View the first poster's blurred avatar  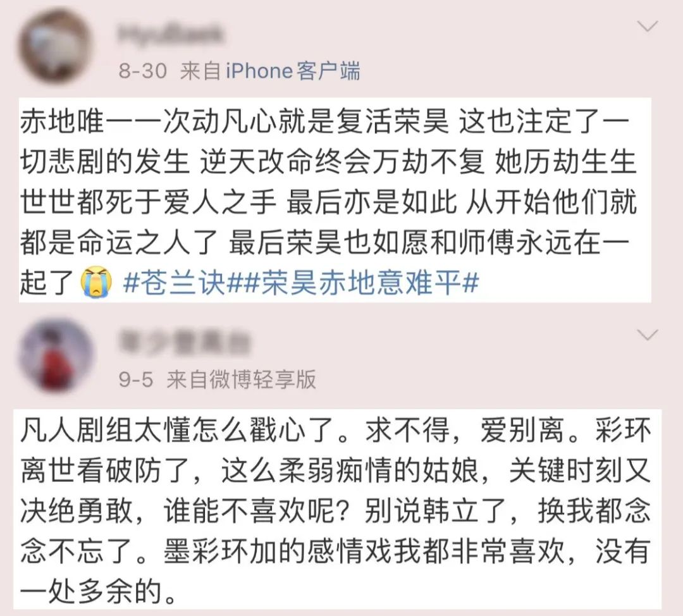55,47
